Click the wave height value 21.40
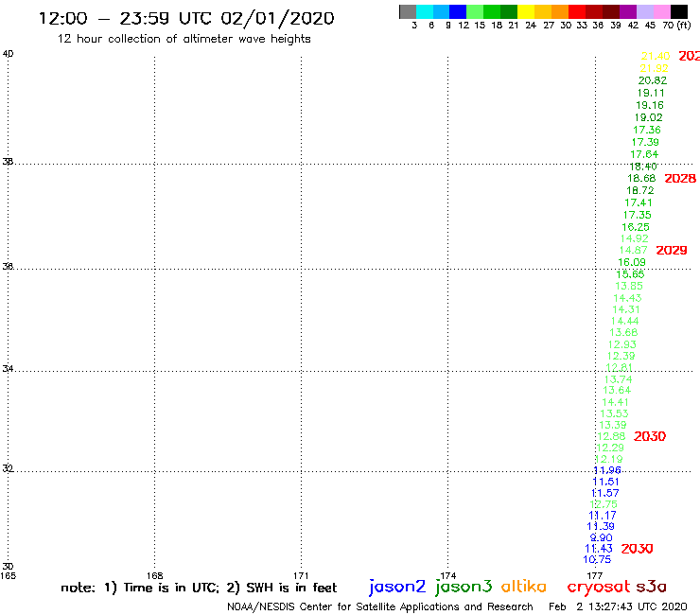Viewport: 700px width, 615px height. pos(656,56)
